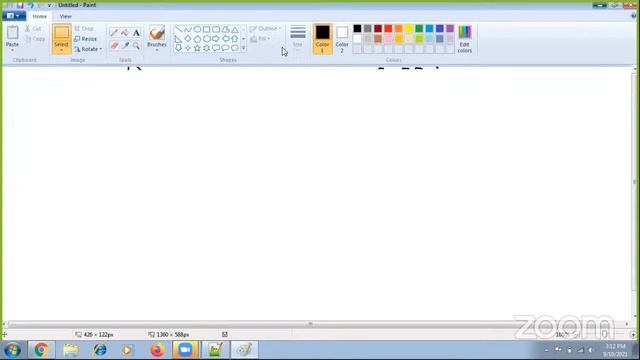Switch to the Home ribbon tab
The height and width of the screenshot is (360, 640).
[x=40, y=16]
